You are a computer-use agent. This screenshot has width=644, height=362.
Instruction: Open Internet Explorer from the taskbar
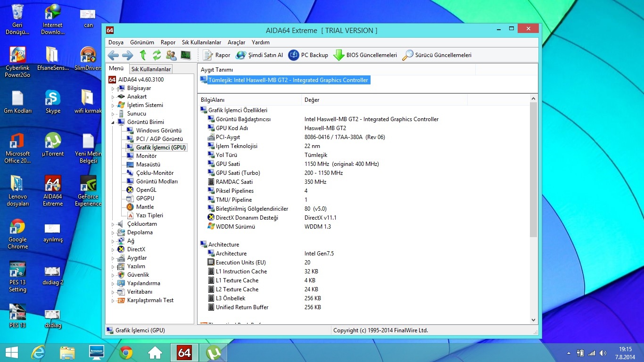(x=38, y=353)
